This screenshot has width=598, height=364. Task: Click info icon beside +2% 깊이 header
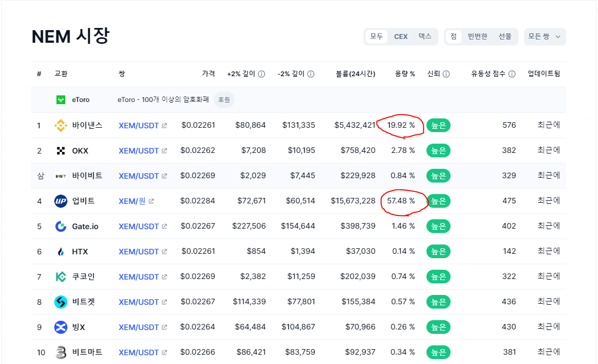(261, 74)
